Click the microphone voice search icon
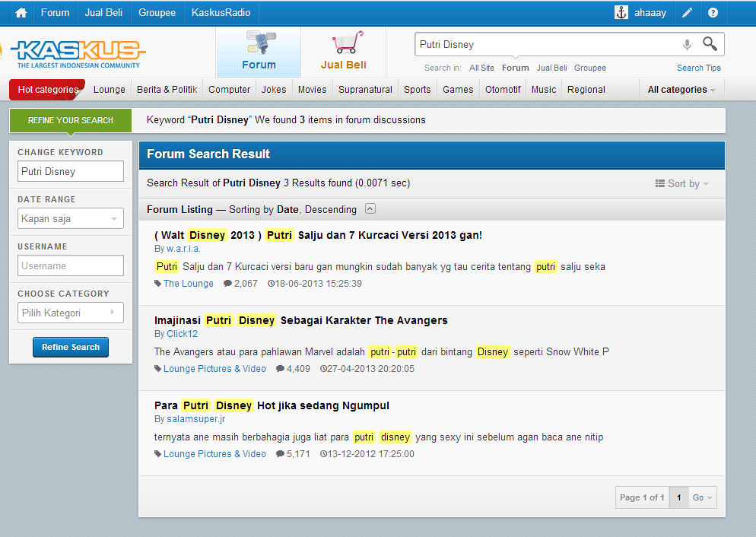This screenshot has height=537, width=756. point(687,45)
